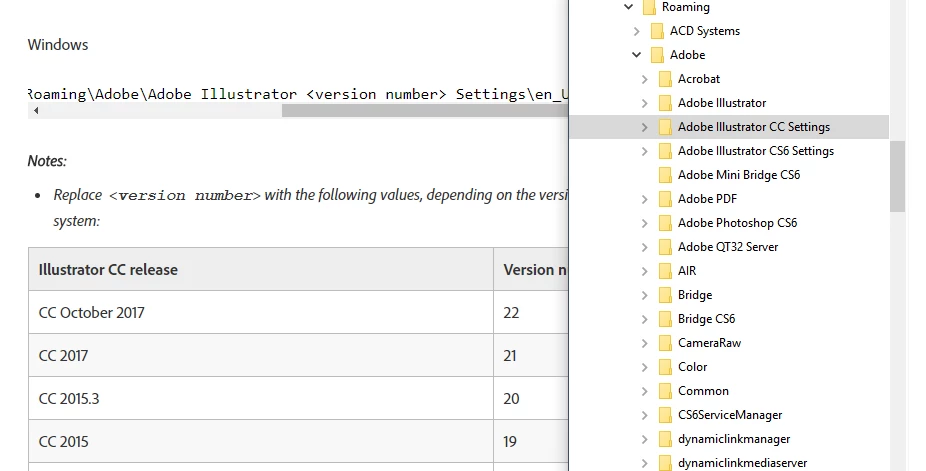Viewport: 926px width, 471px height.
Task: Click the CC 2015.3 table cell
Action: (260, 398)
